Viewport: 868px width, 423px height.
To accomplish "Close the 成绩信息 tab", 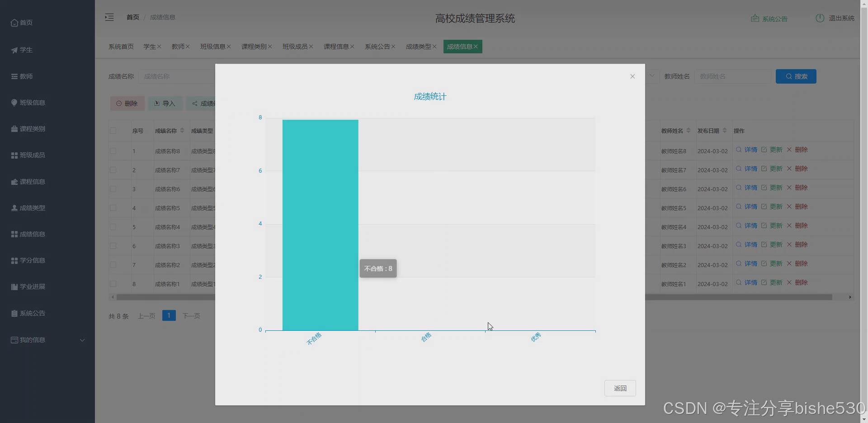I will (476, 47).
